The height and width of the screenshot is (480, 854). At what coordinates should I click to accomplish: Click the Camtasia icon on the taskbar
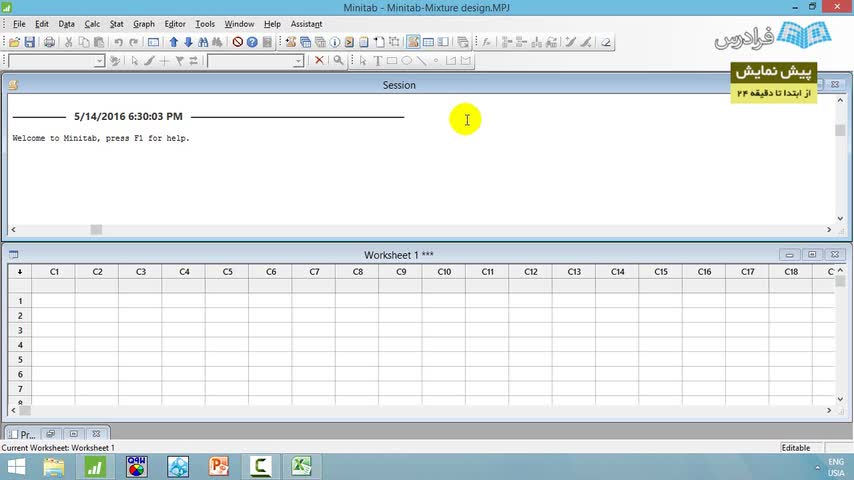[x=260, y=467]
